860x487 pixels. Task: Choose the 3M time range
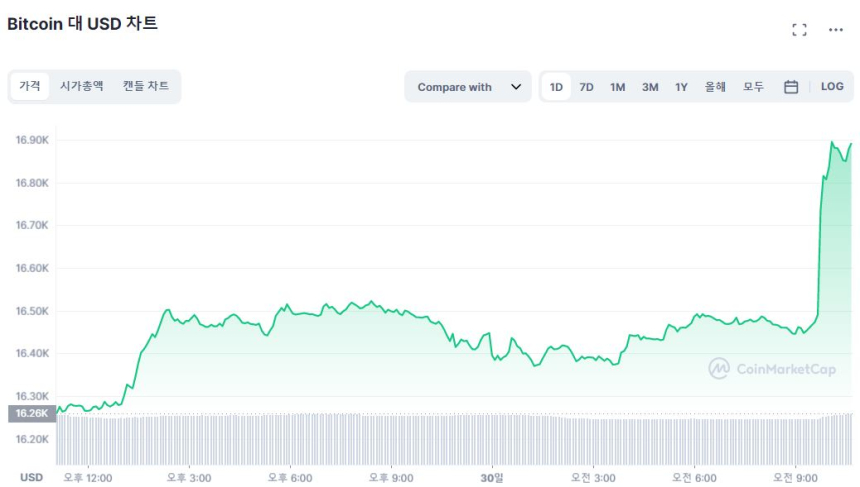point(650,87)
